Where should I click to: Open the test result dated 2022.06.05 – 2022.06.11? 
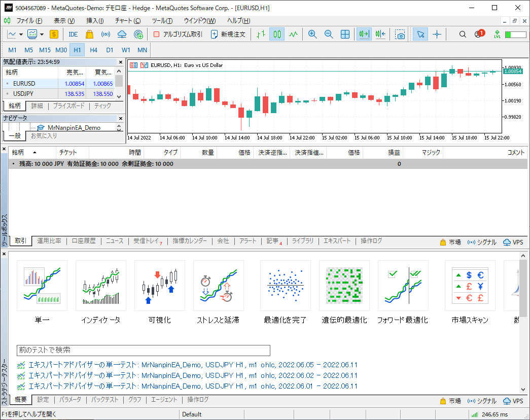click(x=188, y=365)
